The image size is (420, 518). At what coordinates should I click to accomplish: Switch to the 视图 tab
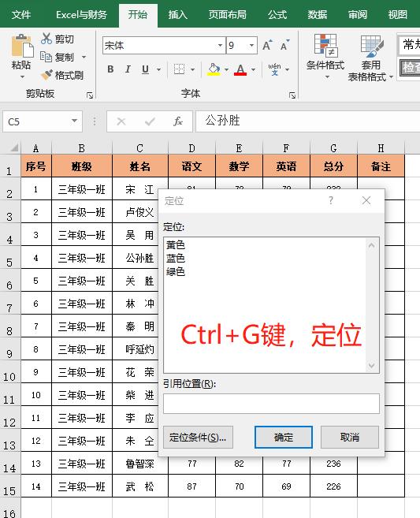click(398, 14)
